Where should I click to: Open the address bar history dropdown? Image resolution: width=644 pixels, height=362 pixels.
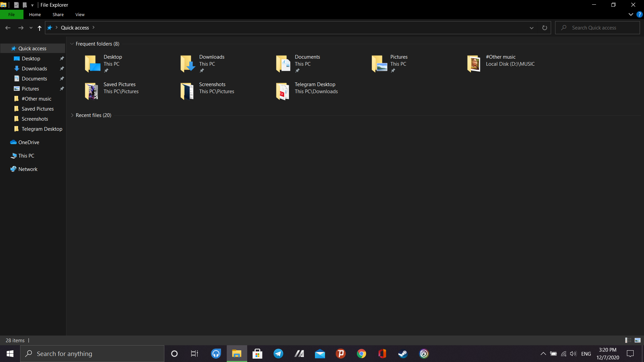click(531, 28)
